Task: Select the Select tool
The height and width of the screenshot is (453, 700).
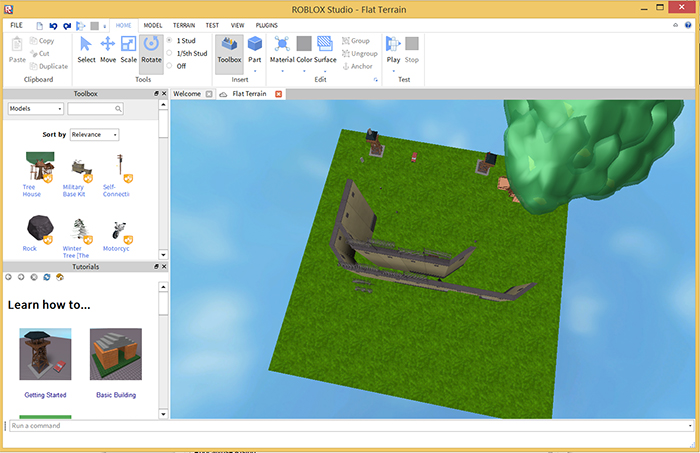Action: (x=86, y=50)
